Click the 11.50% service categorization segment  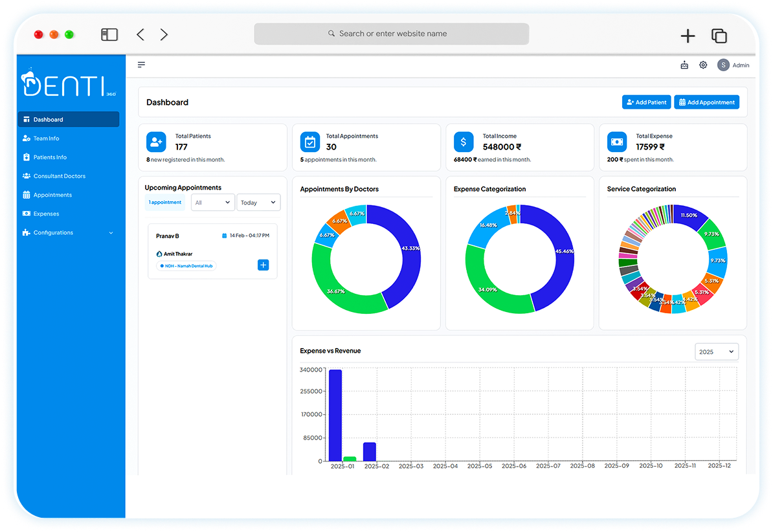tap(689, 216)
